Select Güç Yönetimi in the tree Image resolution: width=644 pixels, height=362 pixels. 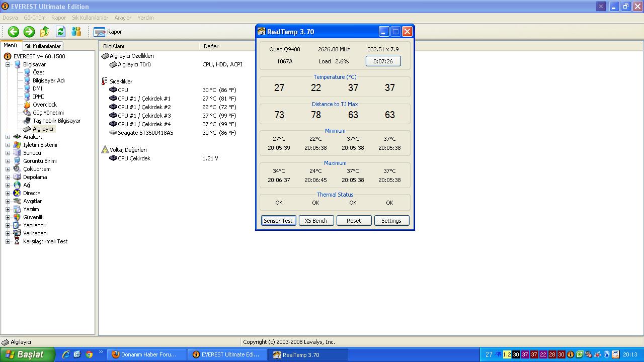click(x=48, y=113)
